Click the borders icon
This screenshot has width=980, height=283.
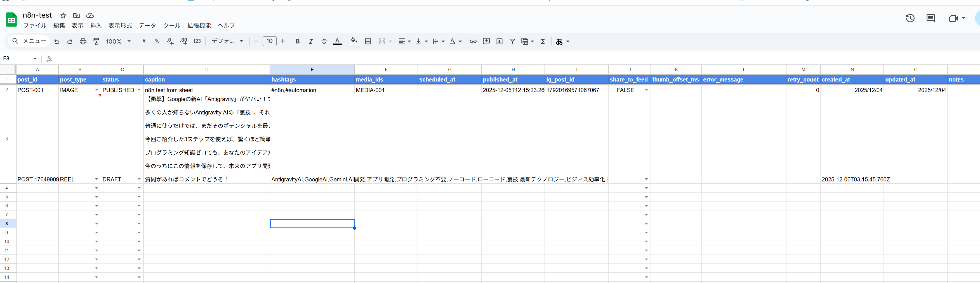(x=368, y=41)
